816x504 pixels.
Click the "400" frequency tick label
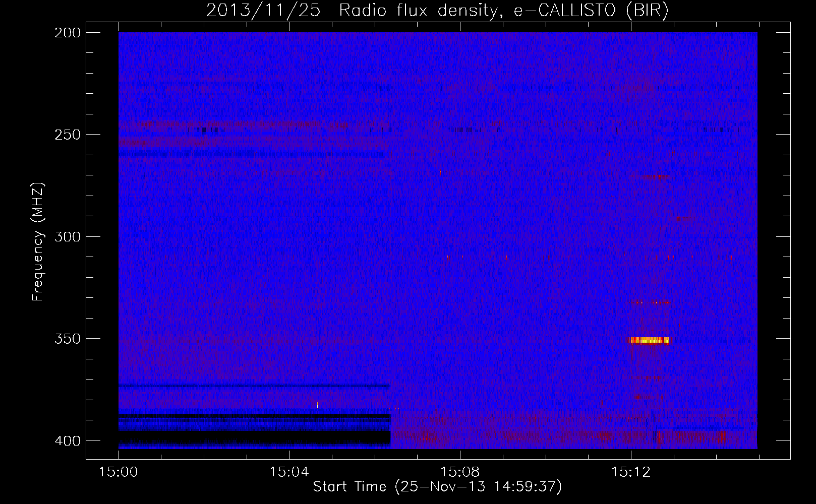click(x=67, y=441)
